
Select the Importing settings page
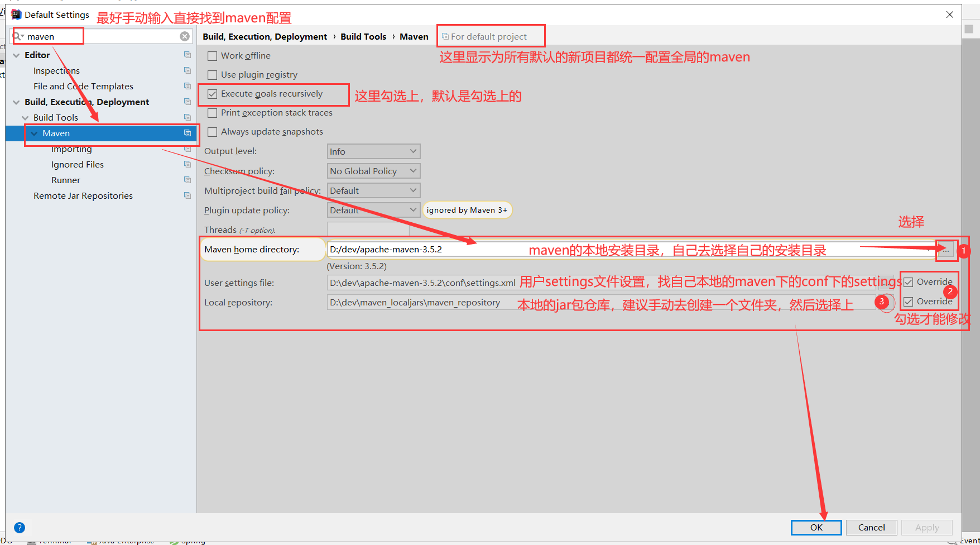point(71,149)
